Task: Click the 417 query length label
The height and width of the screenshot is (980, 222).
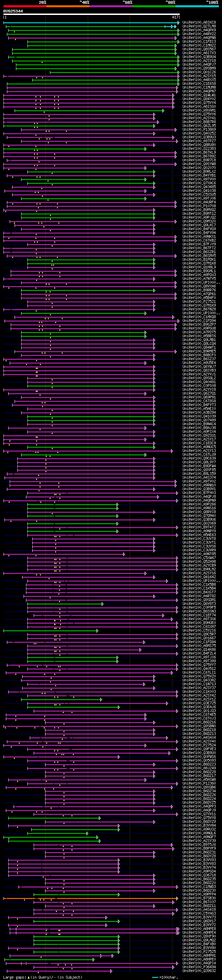Action: click(x=175, y=17)
